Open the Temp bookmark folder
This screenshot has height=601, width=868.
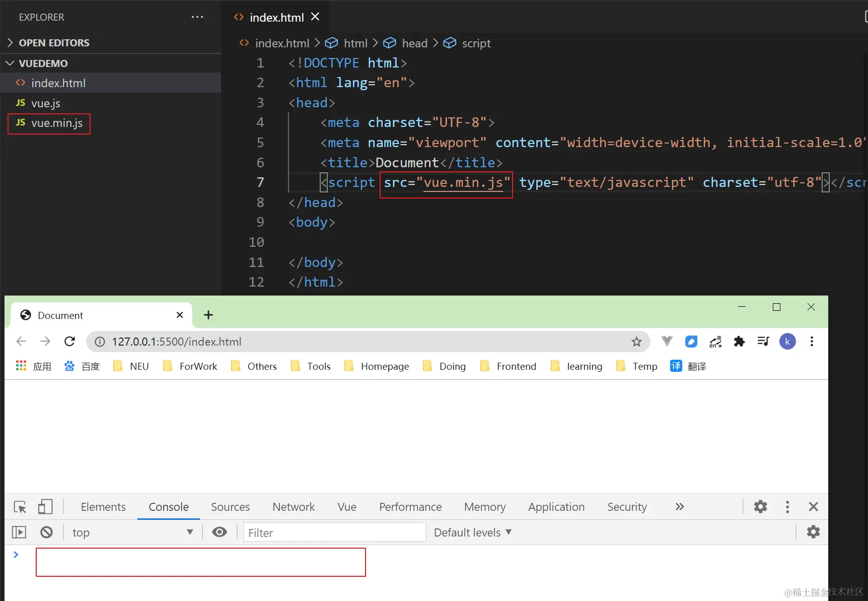pyautogui.click(x=636, y=366)
